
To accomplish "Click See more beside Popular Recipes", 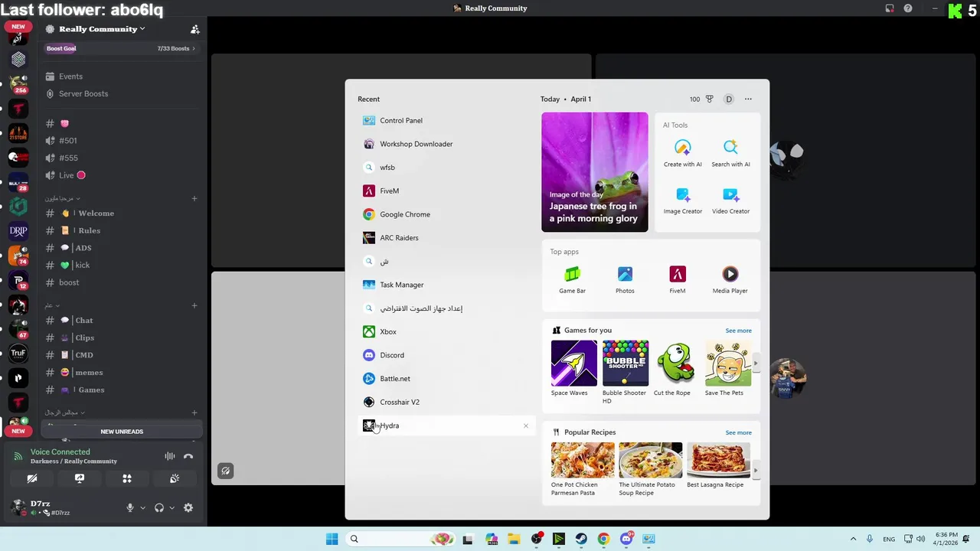I will pyautogui.click(x=739, y=432).
